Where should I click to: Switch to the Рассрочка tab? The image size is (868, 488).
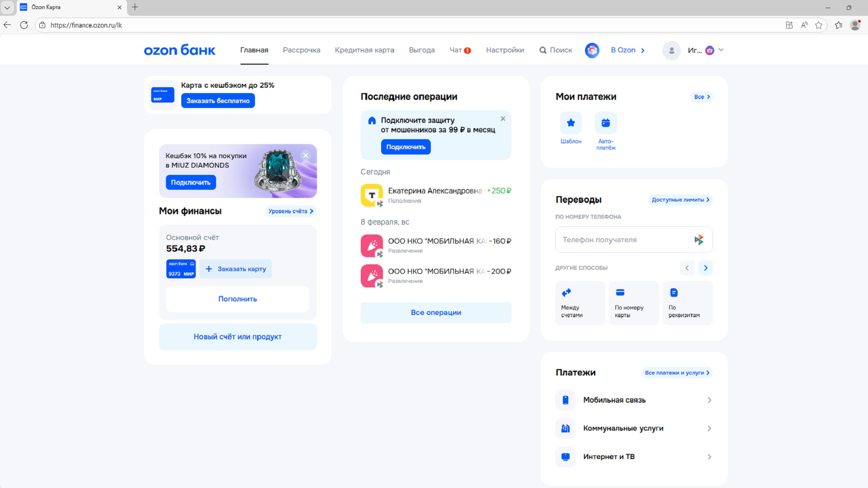[301, 50]
